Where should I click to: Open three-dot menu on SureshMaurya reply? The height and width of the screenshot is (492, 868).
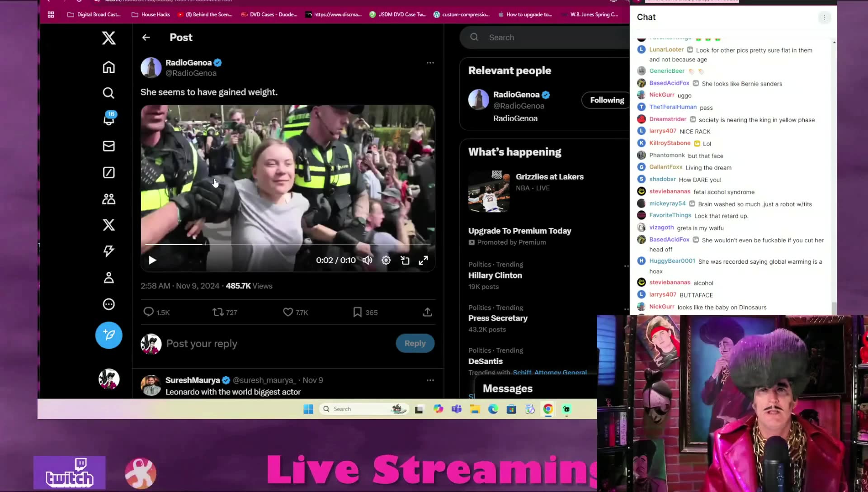click(430, 380)
